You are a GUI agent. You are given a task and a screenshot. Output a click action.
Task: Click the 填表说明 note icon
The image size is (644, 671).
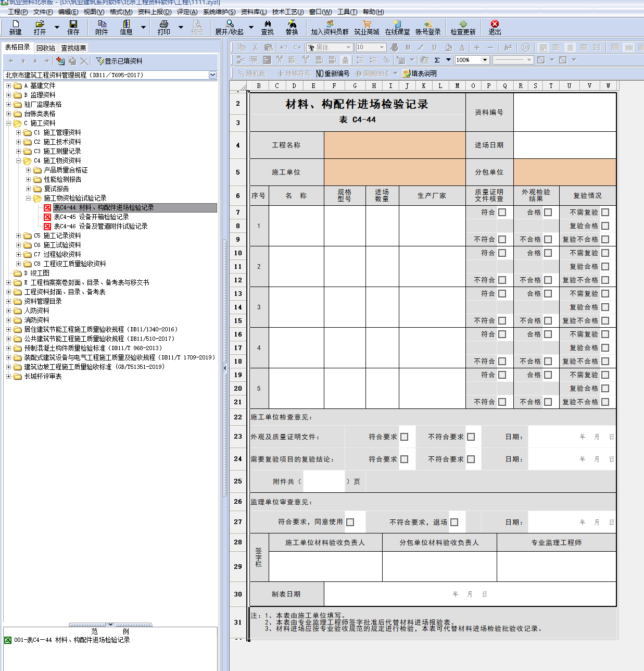point(407,73)
